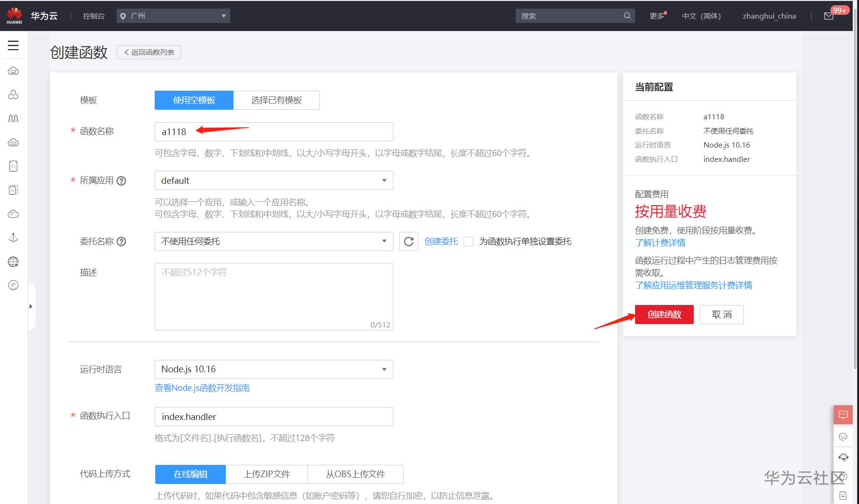Open the 更多 menu in header

[657, 16]
